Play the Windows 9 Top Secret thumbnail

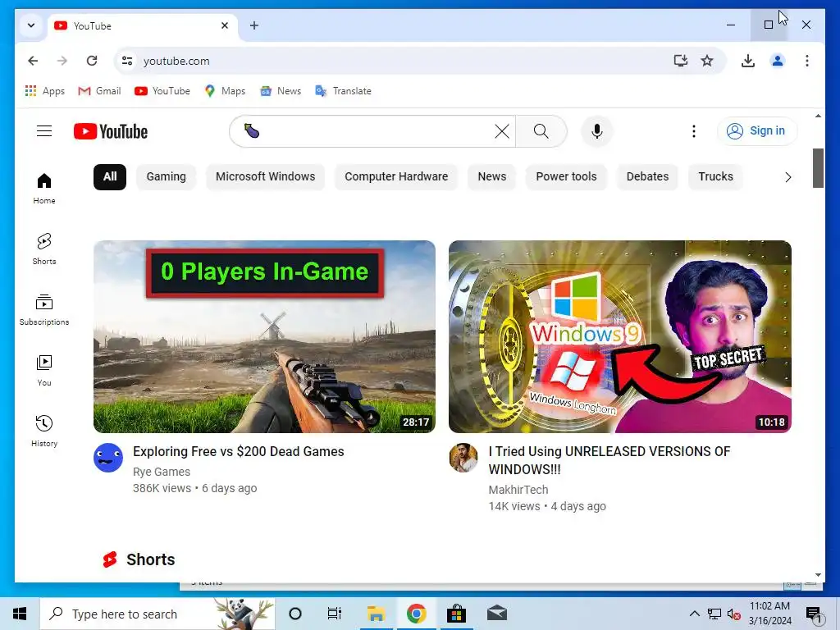[x=620, y=336]
